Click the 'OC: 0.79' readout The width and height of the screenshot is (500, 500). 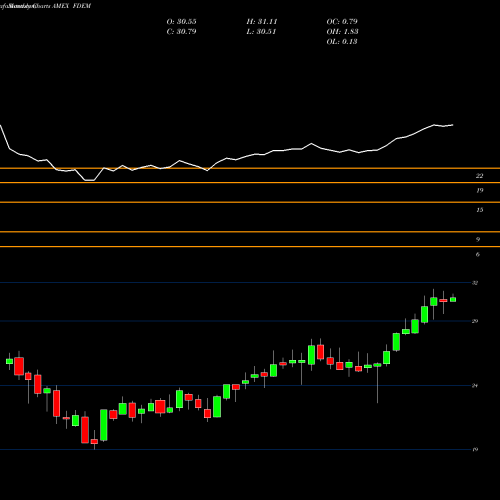tap(342, 21)
